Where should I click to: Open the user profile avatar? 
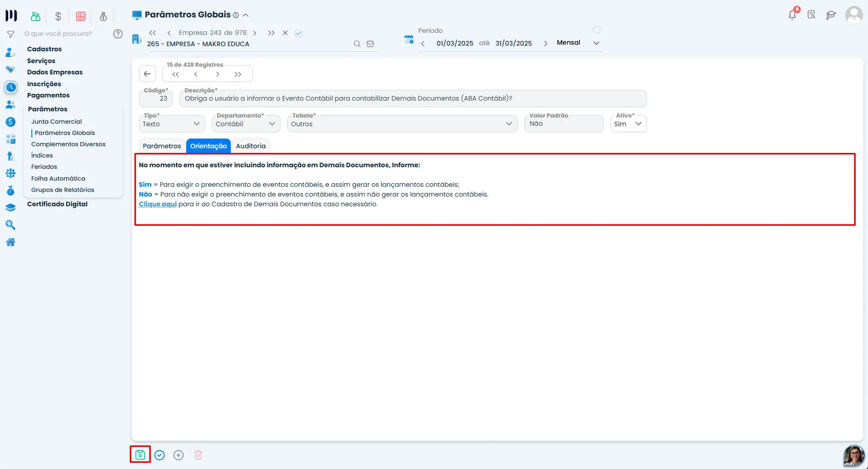[x=854, y=14]
